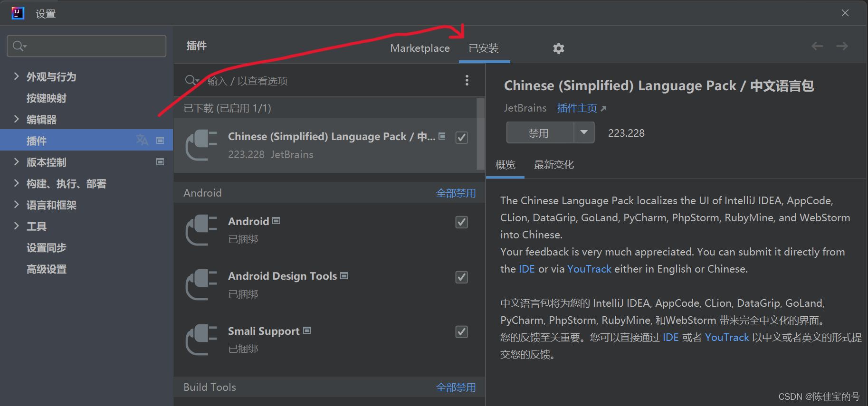Toggle the Android plugin checkbox

tap(462, 222)
